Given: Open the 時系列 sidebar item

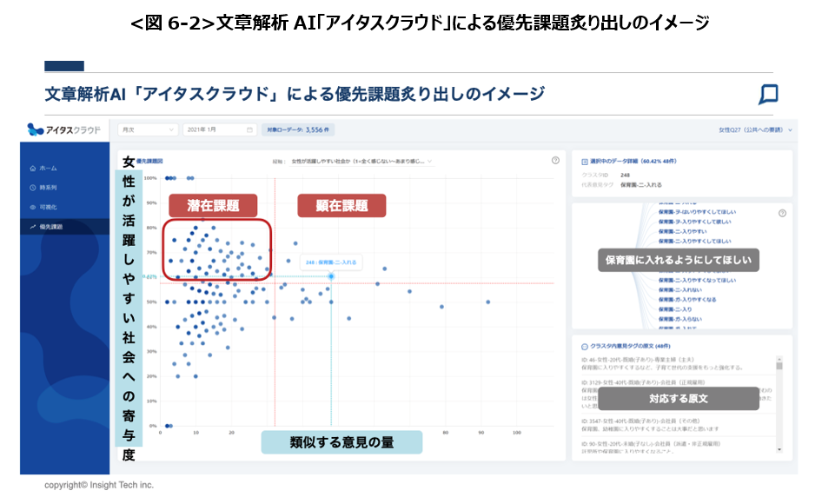Looking at the screenshot, I should coord(43,188).
